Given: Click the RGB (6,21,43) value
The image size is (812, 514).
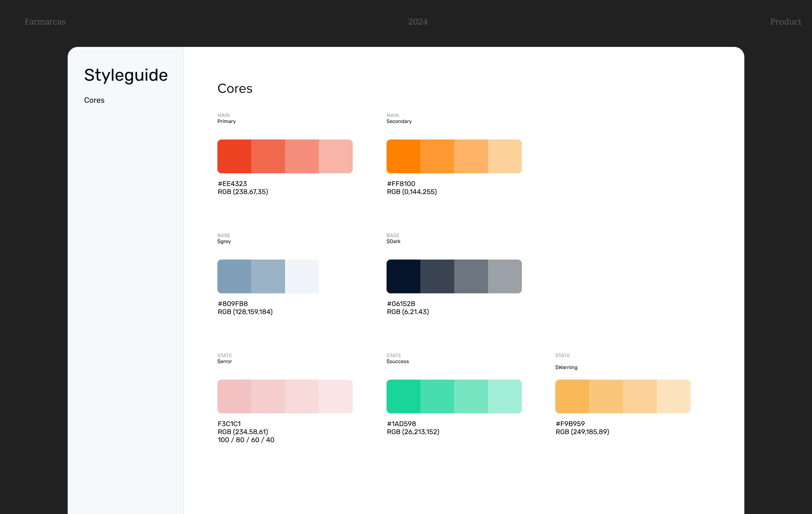Looking at the screenshot, I should coord(408,312).
